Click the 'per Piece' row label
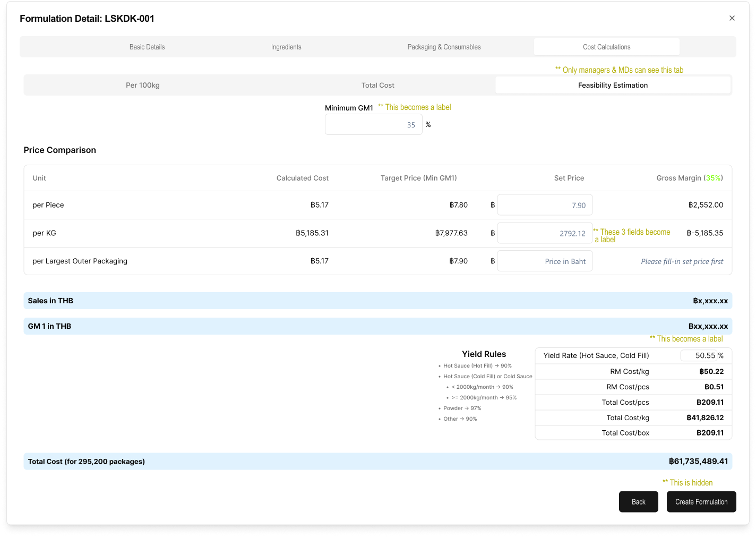Viewport: 756px width, 537px height. click(48, 205)
